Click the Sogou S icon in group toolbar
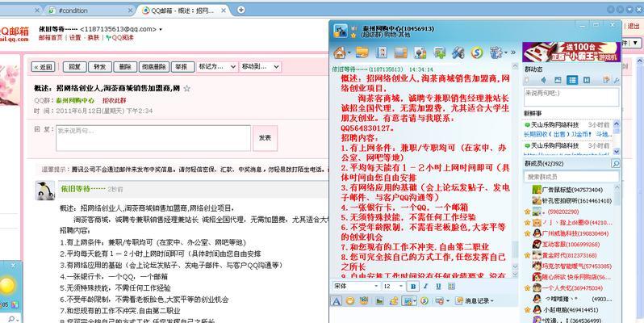This screenshot has width=644, height=323. pos(476,52)
